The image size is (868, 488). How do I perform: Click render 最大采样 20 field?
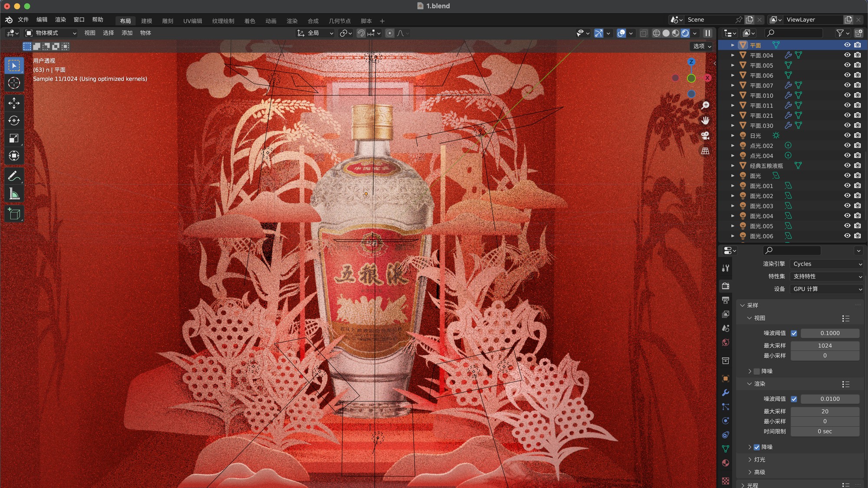click(x=825, y=412)
